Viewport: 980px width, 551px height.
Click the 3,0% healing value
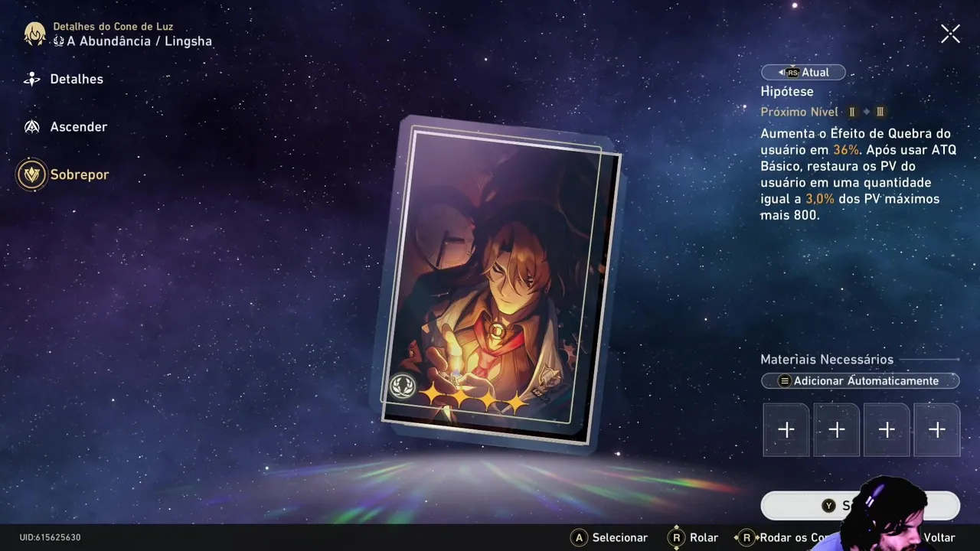pos(819,199)
